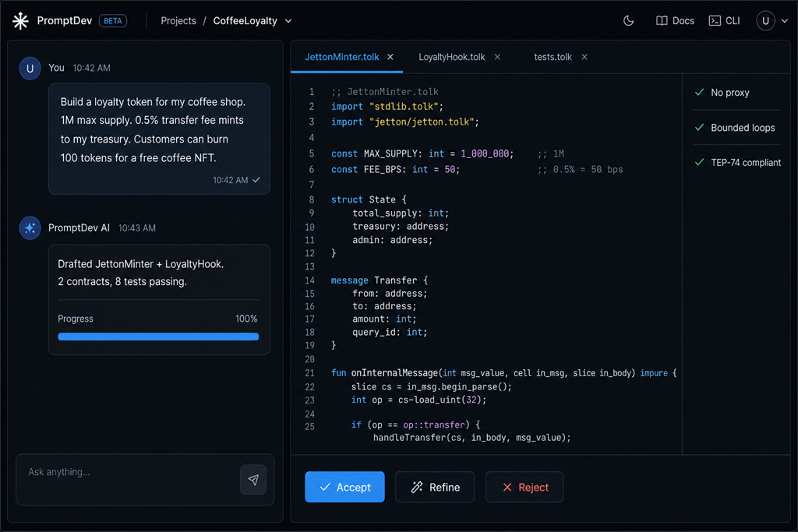Screen dimensions: 798x532
Task: Click the BETA badge
Action: (112, 21)
